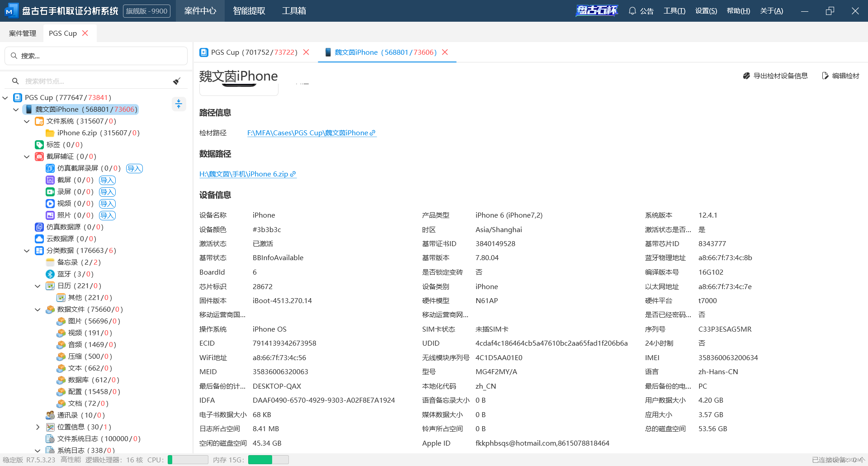
Task: Click the notification bell icon next to 公告
Action: click(x=632, y=11)
